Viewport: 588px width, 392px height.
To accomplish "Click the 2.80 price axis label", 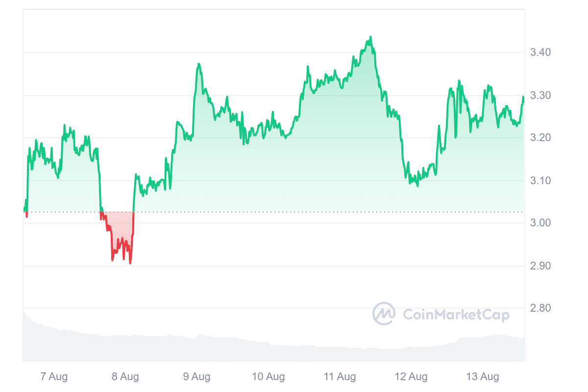I will click(x=540, y=308).
